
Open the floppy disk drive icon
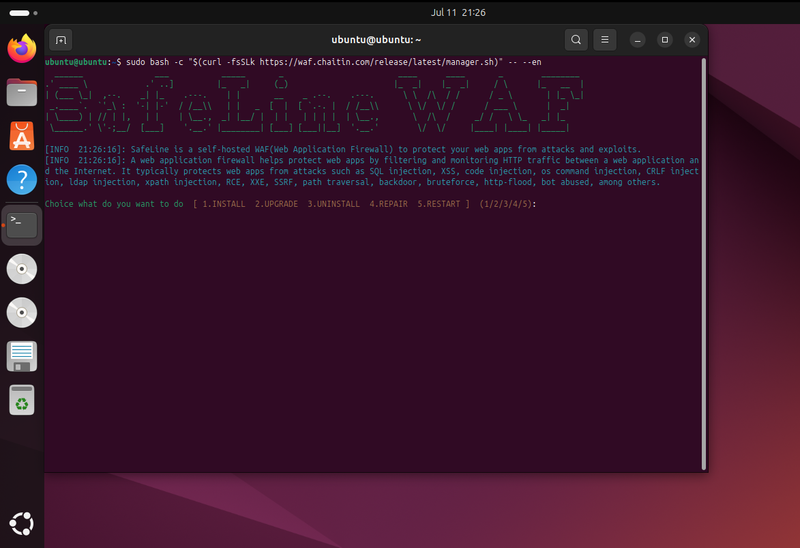22,356
